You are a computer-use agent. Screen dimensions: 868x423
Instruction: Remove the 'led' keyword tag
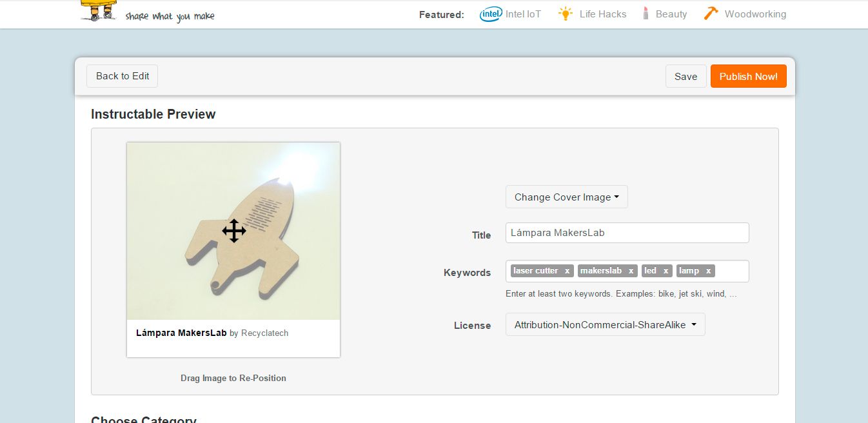(x=666, y=271)
